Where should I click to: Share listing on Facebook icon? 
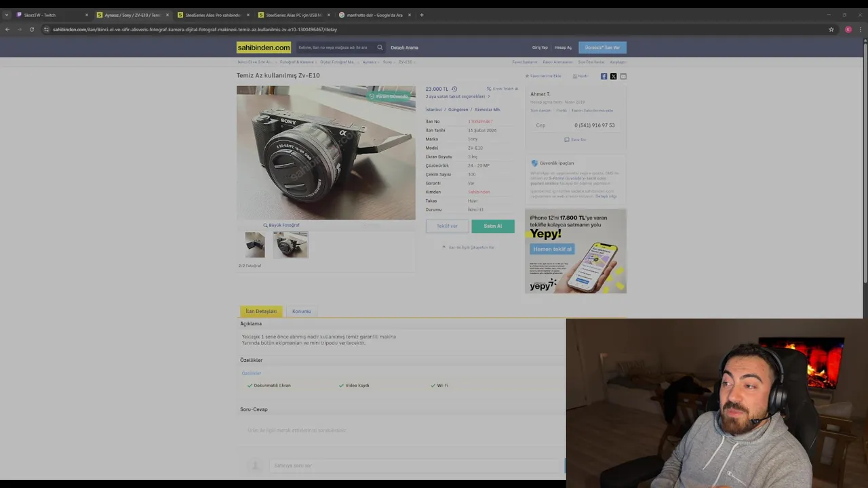(x=604, y=77)
